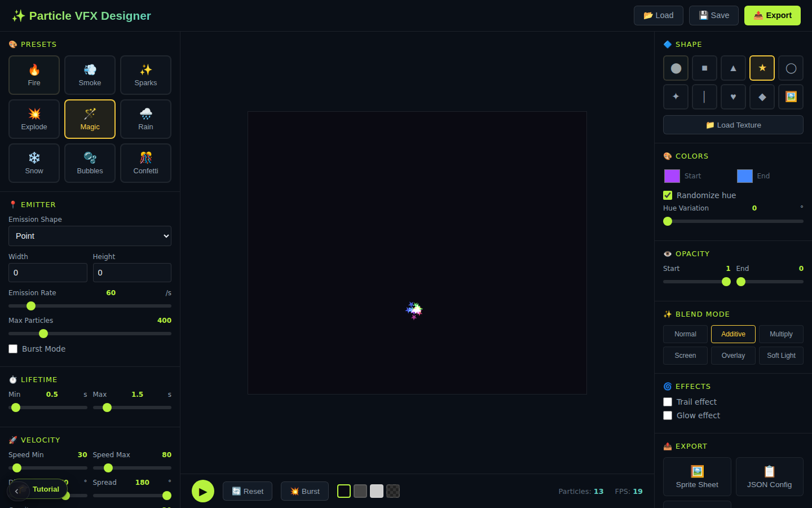Enable the Glow effect
This screenshot has height=508, width=812.
[668, 415]
